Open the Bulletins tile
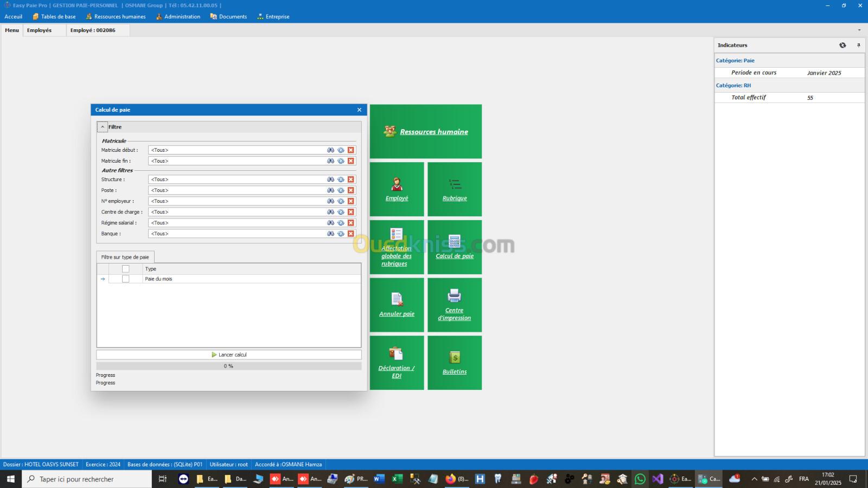Viewport: 868px width, 488px height. tap(455, 363)
